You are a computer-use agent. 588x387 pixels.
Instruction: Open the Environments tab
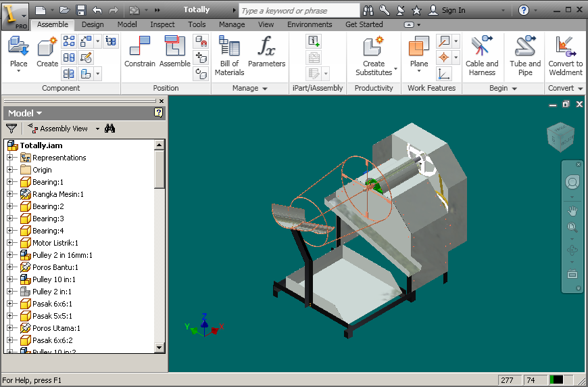(310, 24)
